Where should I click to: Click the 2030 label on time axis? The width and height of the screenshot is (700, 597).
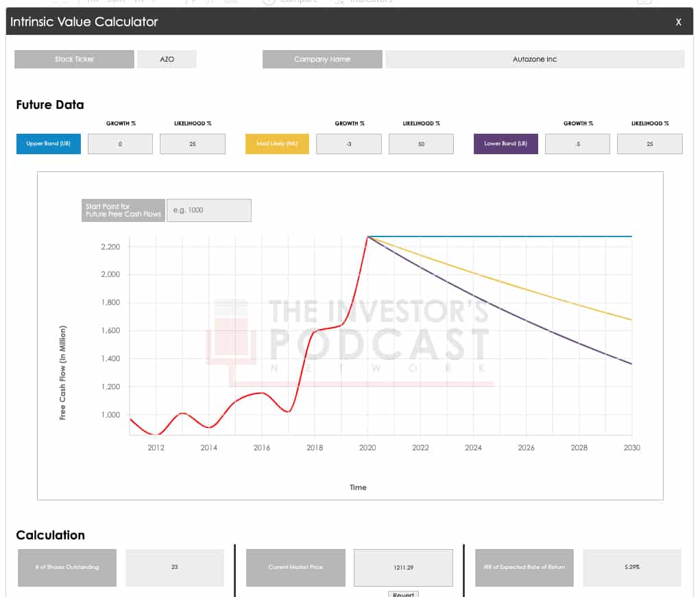pyautogui.click(x=631, y=448)
